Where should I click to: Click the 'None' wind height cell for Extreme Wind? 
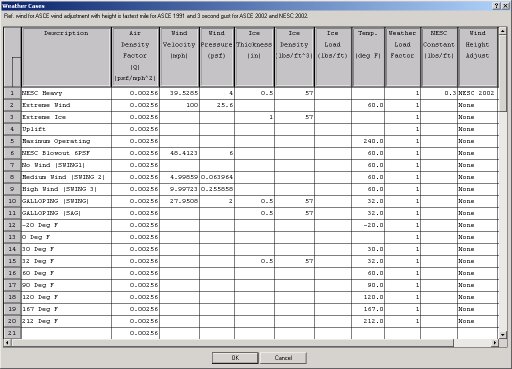[x=478, y=105]
